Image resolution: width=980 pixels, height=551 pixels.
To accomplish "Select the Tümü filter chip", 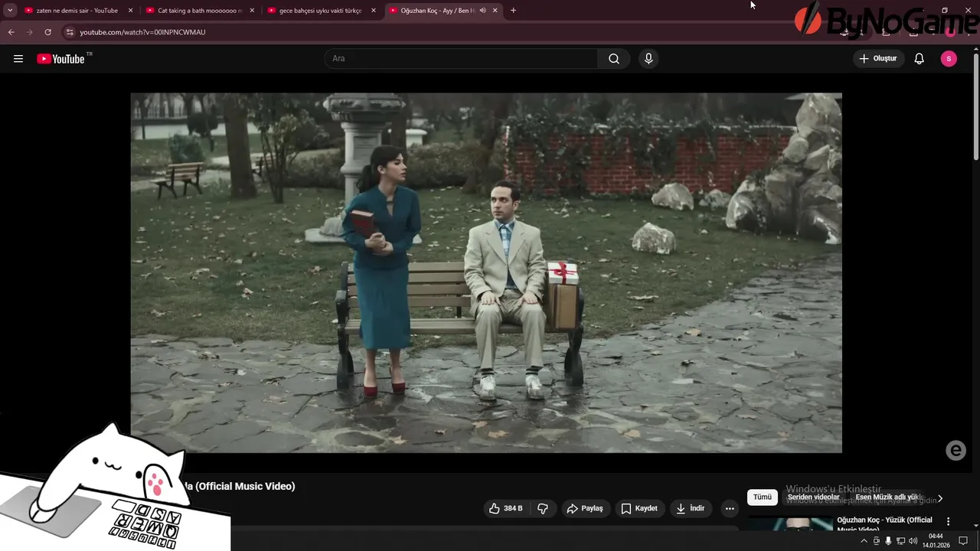I will click(763, 497).
